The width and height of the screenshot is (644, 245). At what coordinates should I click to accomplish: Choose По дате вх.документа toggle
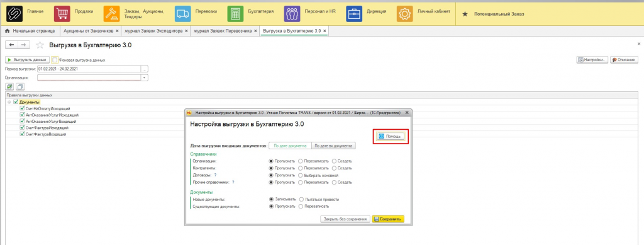[x=333, y=145]
